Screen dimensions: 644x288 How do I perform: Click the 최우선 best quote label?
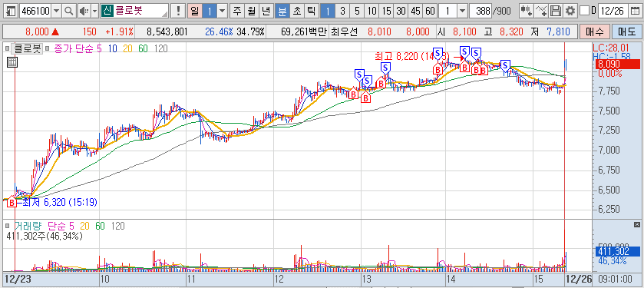point(344,31)
